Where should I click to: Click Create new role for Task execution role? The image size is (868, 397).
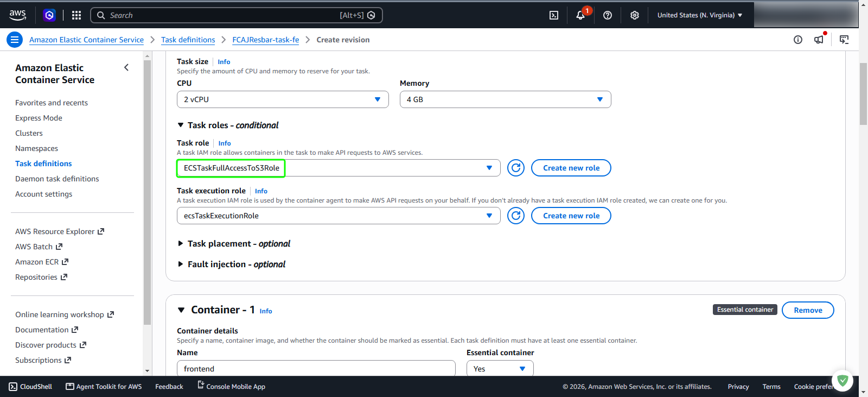tap(571, 216)
